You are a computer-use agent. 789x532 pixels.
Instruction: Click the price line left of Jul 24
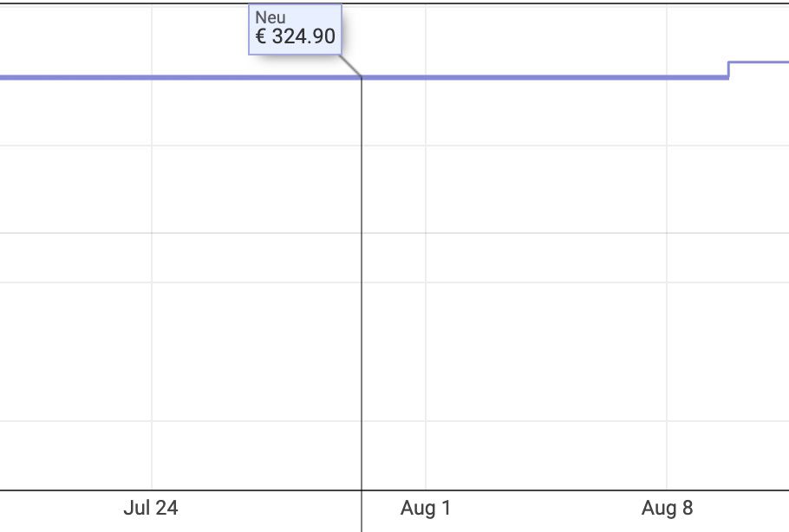click(75, 77)
